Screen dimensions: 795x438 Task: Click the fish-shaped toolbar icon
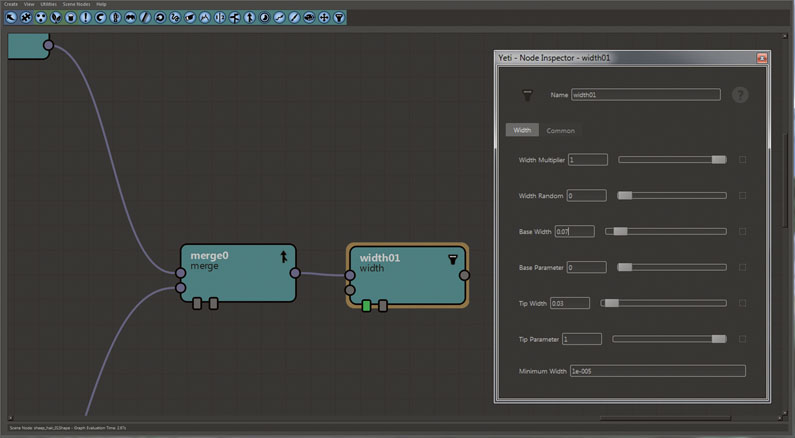(309, 18)
